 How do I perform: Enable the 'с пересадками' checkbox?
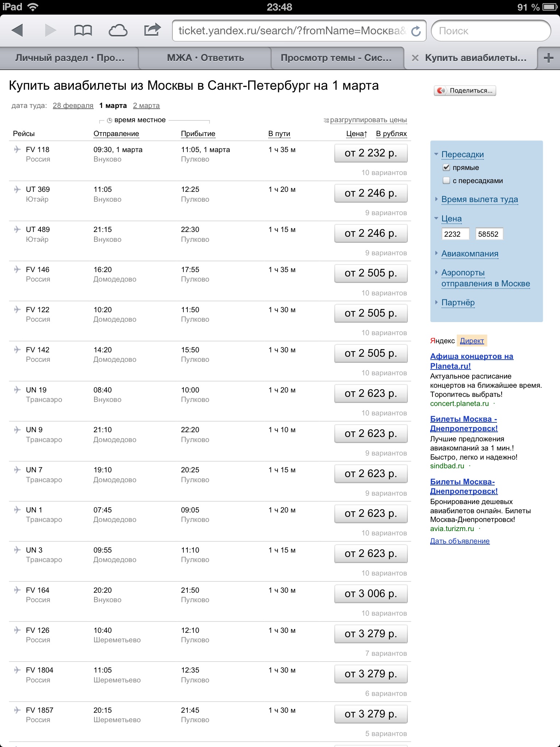click(x=446, y=181)
